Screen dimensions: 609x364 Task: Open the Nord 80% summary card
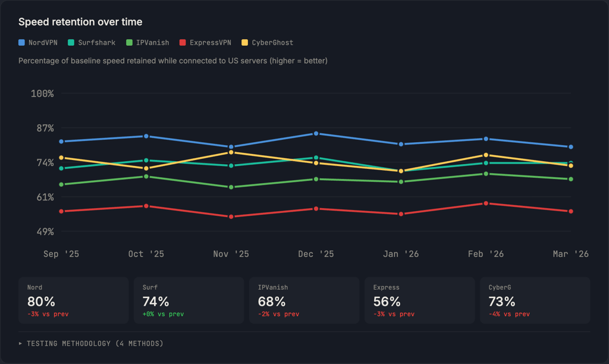click(73, 300)
